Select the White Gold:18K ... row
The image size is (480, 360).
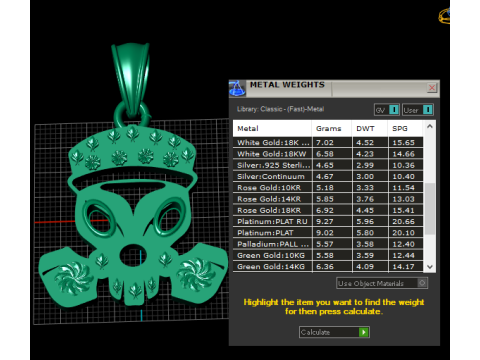pyautogui.click(x=328, y=142)
